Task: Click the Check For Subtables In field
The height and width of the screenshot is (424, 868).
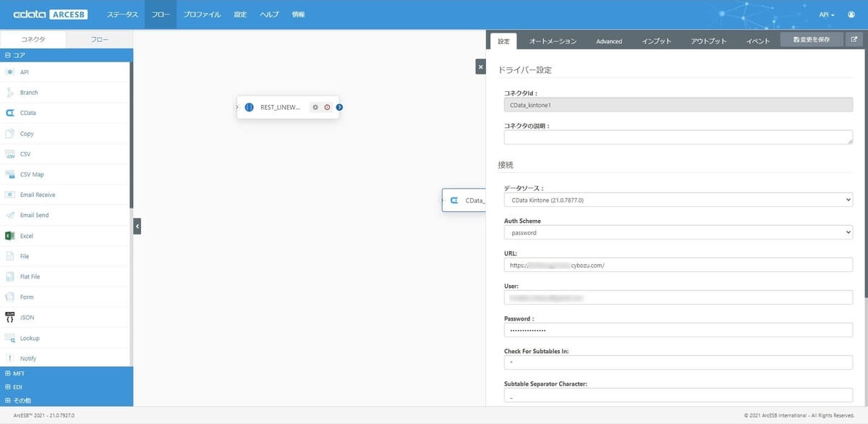Action: click(678, 362)
